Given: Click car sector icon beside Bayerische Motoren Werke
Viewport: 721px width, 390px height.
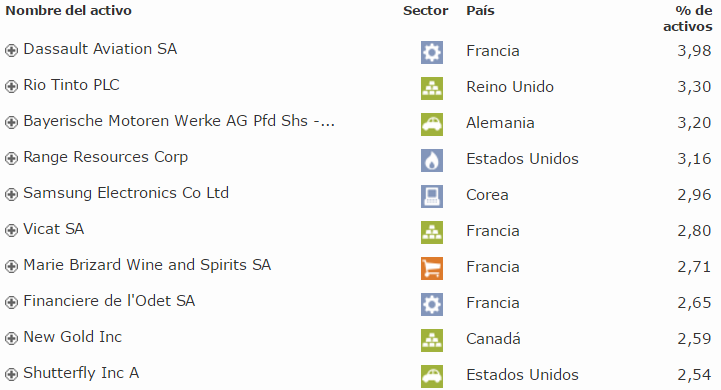Looking at the screenshot, I should tap(432, 124).
